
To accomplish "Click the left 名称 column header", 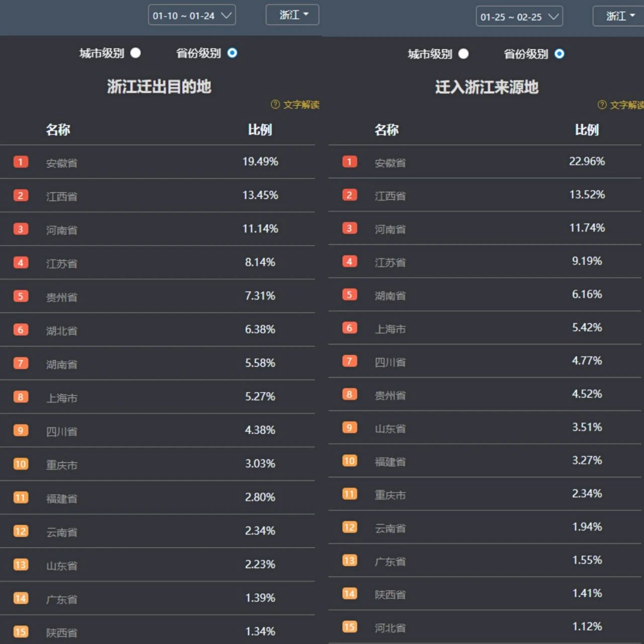I will tap(58, 130).
